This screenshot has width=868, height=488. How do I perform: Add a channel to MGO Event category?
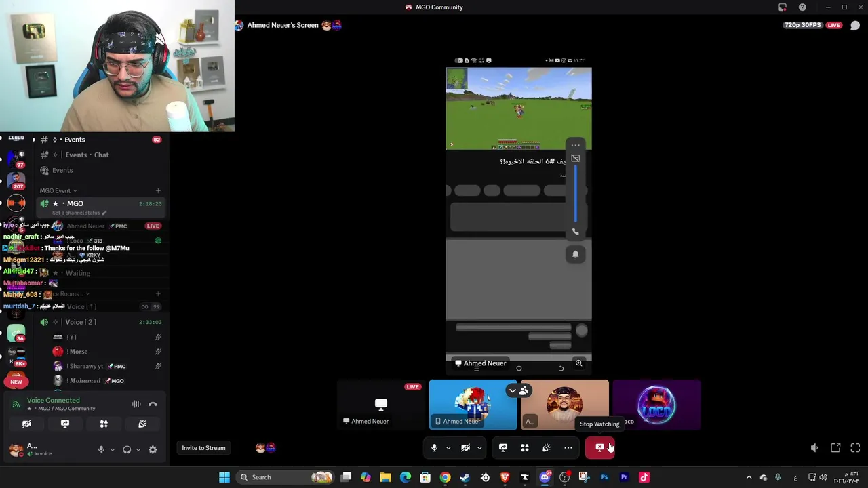(158, 191)
